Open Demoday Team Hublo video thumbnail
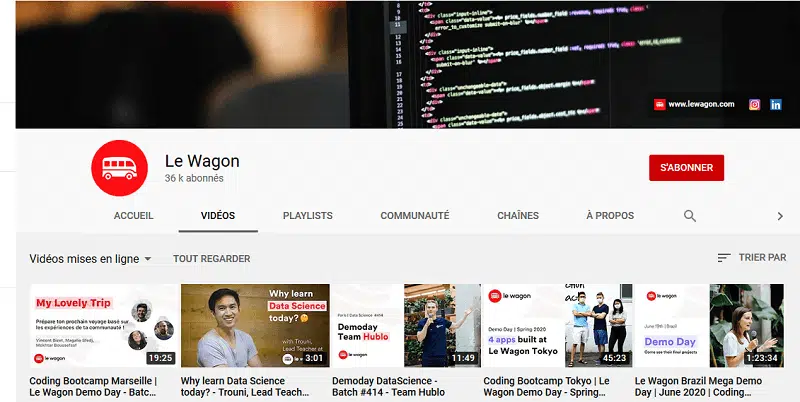The image size is (800, 402). click(404, 326)
